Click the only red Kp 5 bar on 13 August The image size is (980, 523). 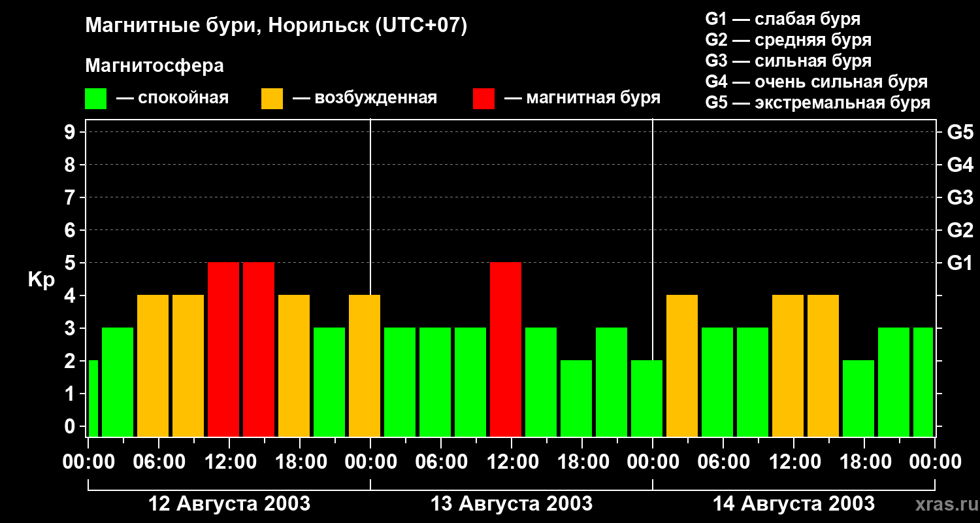coord(506,349)
